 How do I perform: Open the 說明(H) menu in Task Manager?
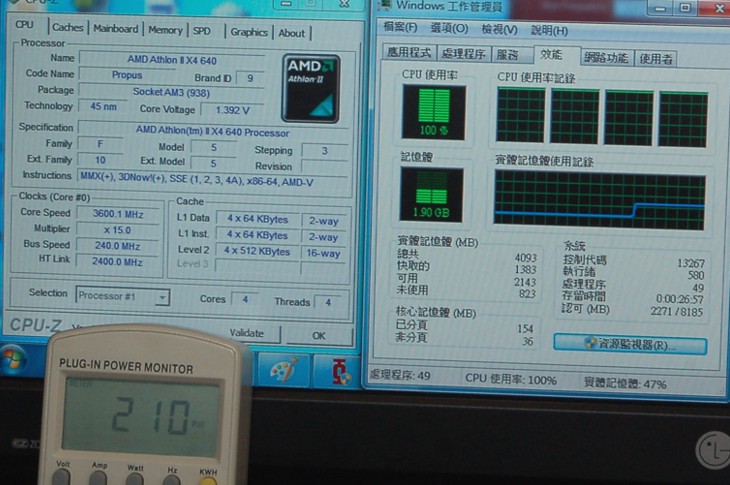[549, 31]
